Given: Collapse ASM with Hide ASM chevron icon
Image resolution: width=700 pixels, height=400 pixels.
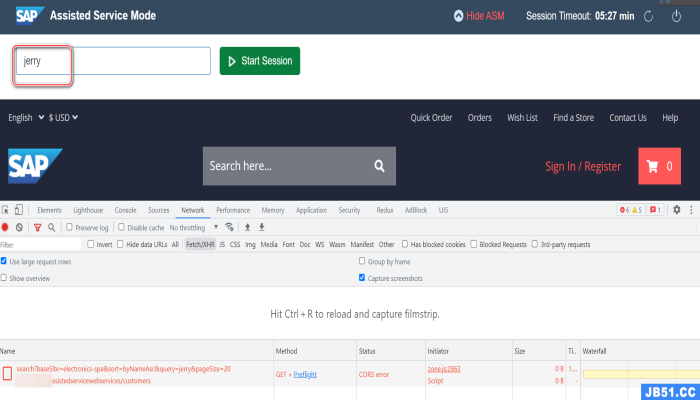Looking at the screenshot, I should click(x=458, y=16).
